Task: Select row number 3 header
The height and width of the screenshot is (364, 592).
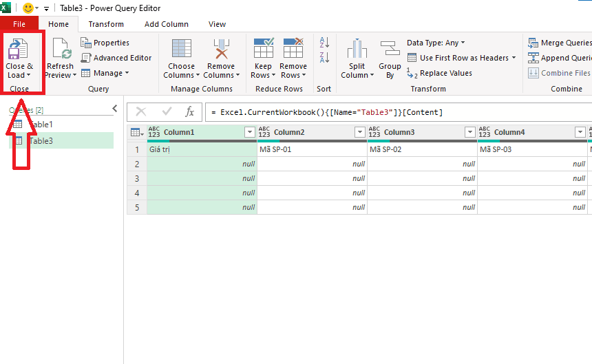Action: 137,178
